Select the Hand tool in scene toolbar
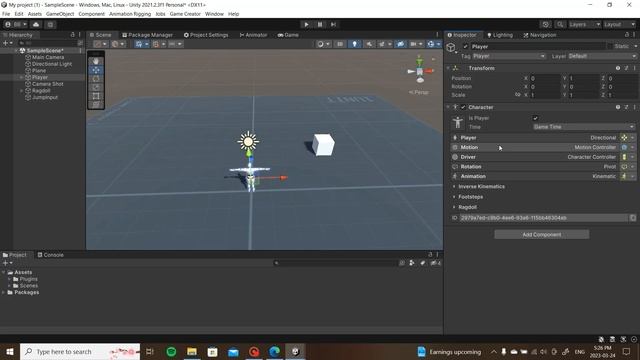 (96, 61)
